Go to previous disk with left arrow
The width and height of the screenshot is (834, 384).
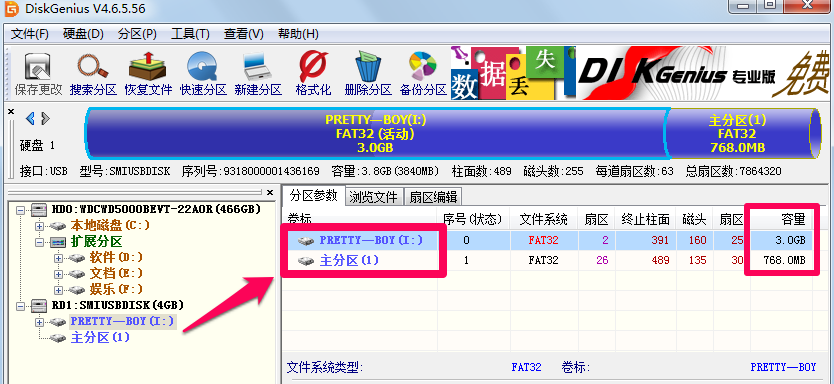[30, 118]
